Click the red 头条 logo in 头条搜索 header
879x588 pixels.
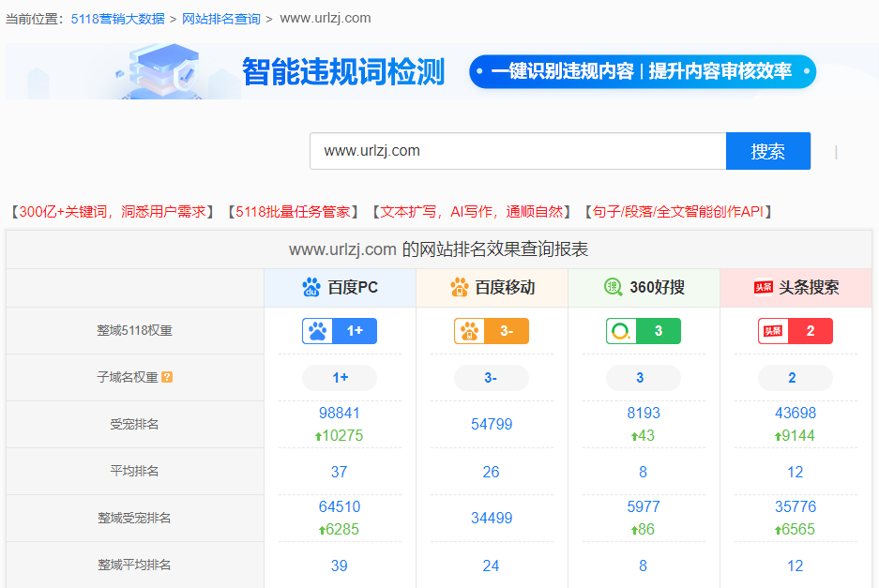(760, 288)
